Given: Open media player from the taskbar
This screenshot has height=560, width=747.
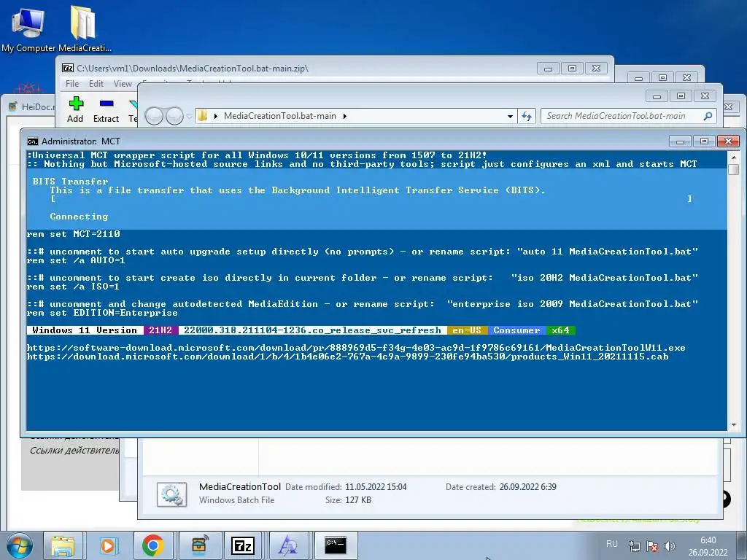Looking at the screenshot, I should pyautogui.click(x=108, y=545).
